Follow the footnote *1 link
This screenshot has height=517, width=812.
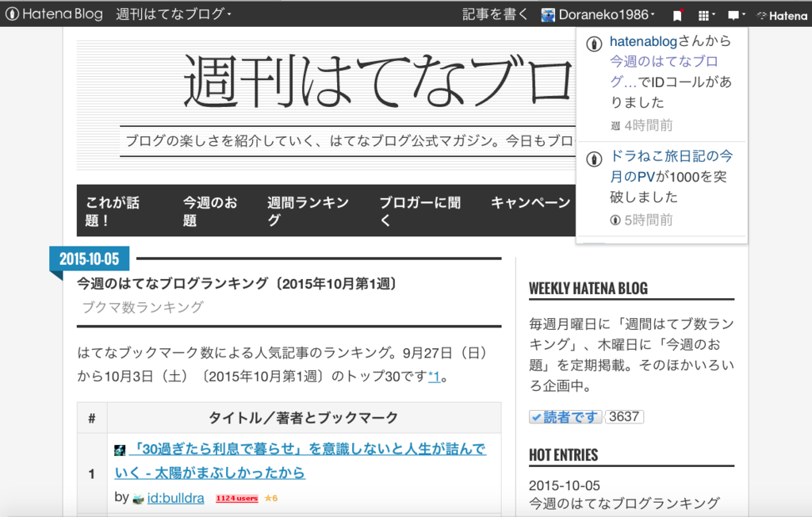click(x=434, y=377)
